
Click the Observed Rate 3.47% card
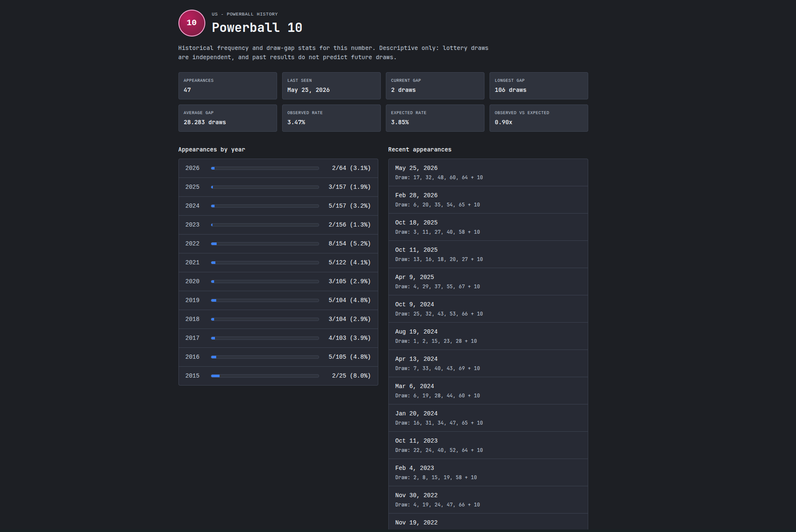331,118
